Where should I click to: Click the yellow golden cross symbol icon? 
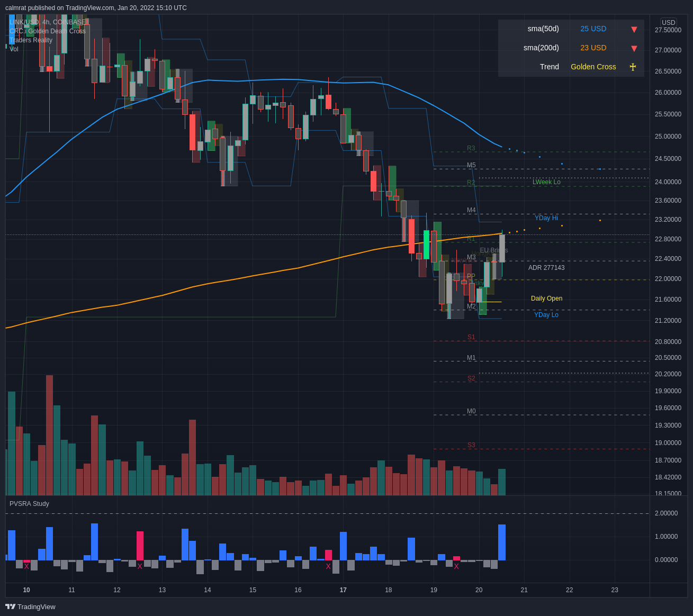pos(633,67)
